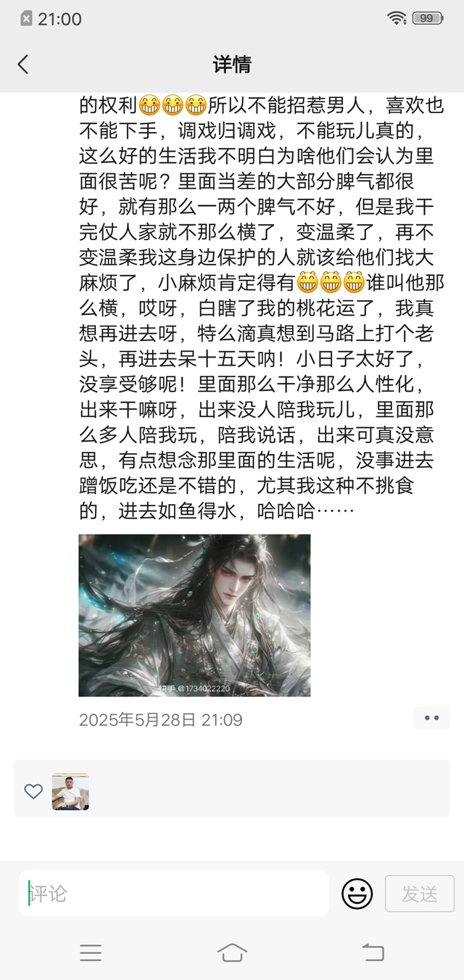The width and height of the screenshot is (464, 980).
Task: Tap the heart icon to like the post
Action: (x=33, y=791)
